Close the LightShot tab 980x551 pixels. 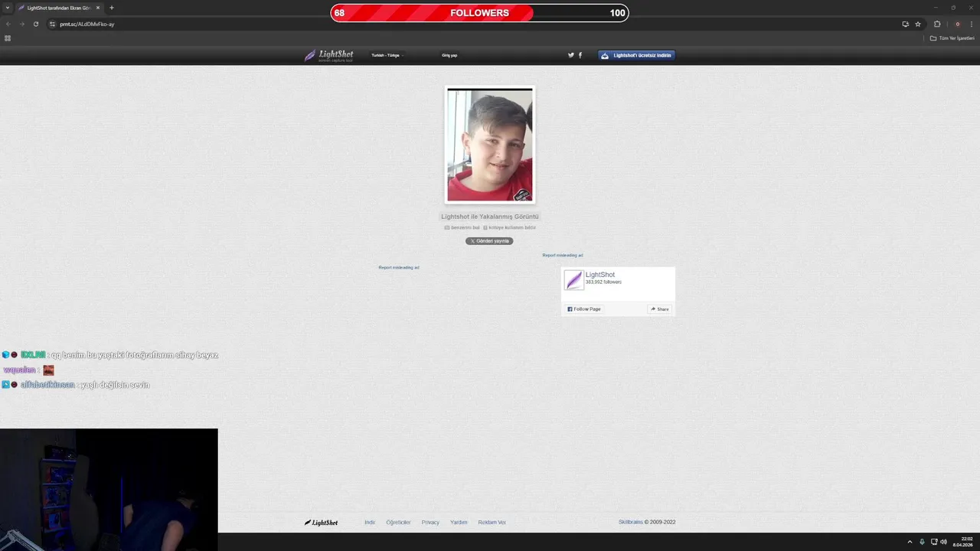(98, 8)
